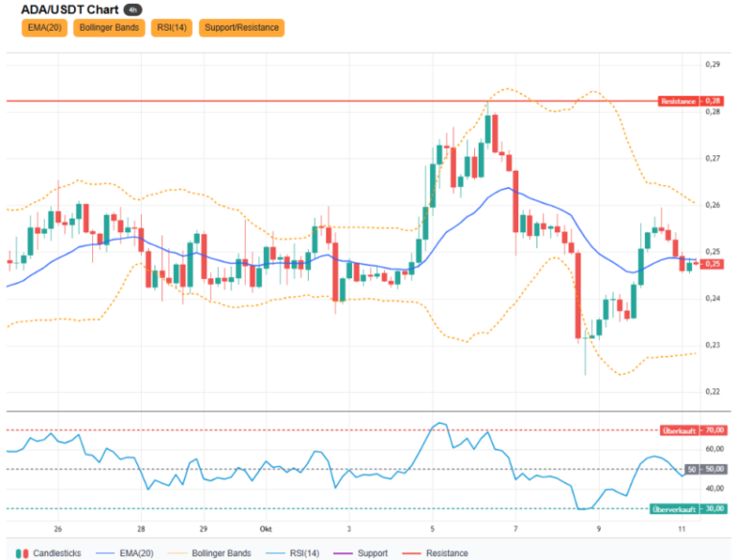This screenshot has height=560, width=737.
Task: Toggle Bollinger Bands legend entry
Action: click(x=209, y=553)
